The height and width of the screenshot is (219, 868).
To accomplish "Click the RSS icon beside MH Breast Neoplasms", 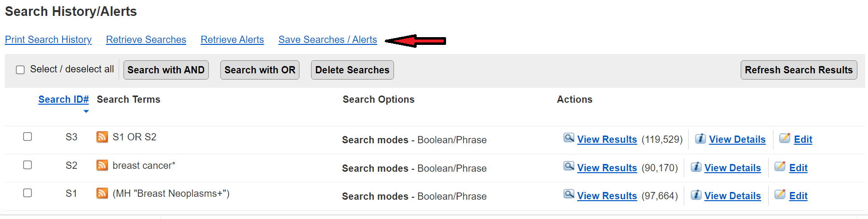I will (102, 193).
